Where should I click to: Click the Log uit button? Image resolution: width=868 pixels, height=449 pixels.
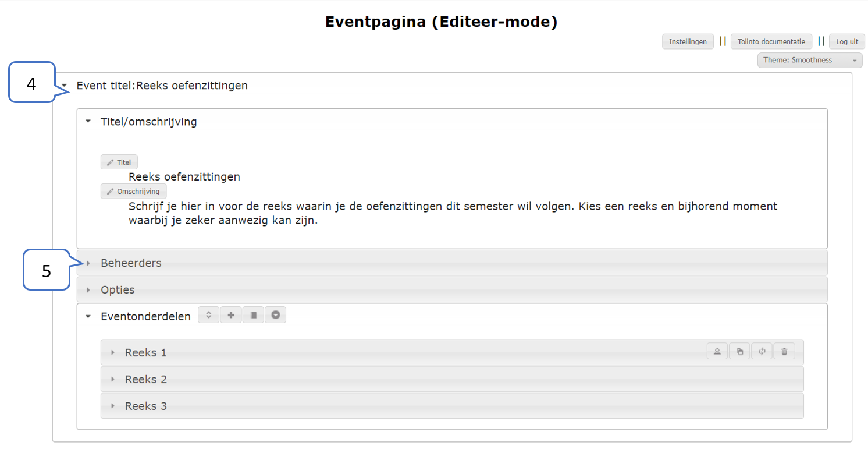pyautogui.click(x=847, y=41)
